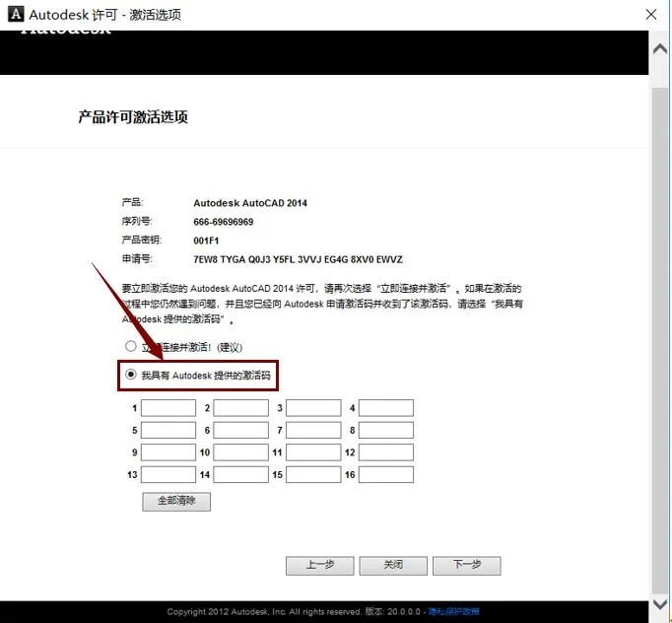This screenshot has width=672, height=623.
Task: Click the 关闭 (Close) button
Action: coord(393,566)
